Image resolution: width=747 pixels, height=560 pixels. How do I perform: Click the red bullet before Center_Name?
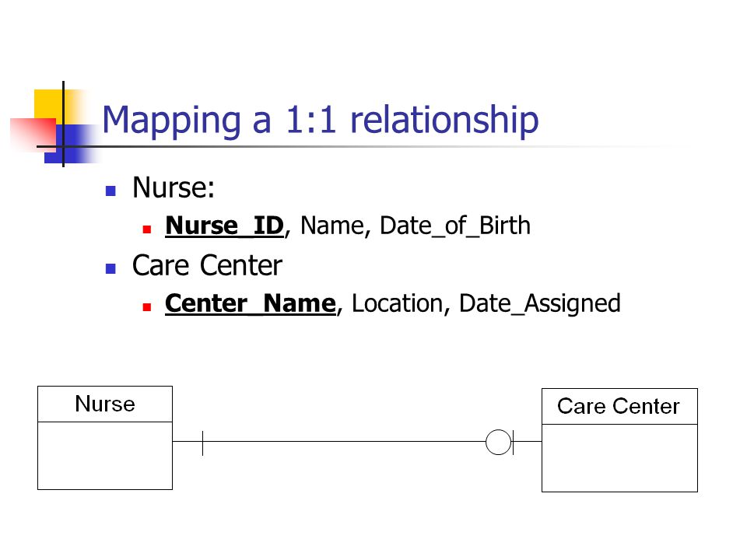click(147, 307)
